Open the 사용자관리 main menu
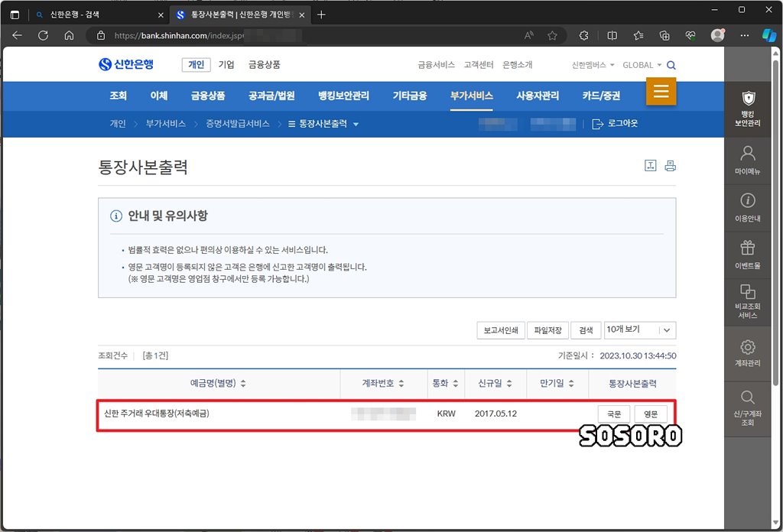This screenshot has width=783, height=532. pyautogui.click(x=538, y=96)
